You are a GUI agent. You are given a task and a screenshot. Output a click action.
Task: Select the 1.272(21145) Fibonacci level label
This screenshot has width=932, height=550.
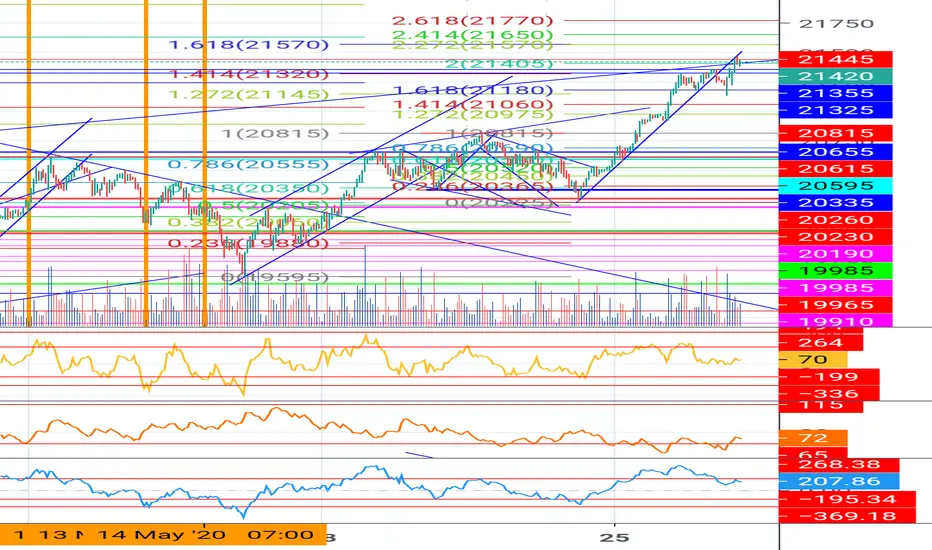pos(248,95)
